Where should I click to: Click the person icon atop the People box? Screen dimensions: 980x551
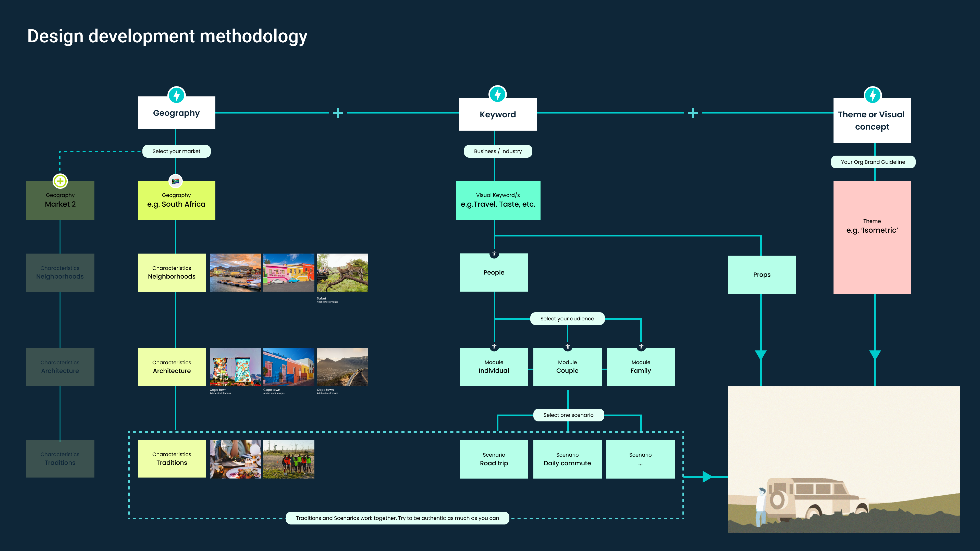coord(494,254)
